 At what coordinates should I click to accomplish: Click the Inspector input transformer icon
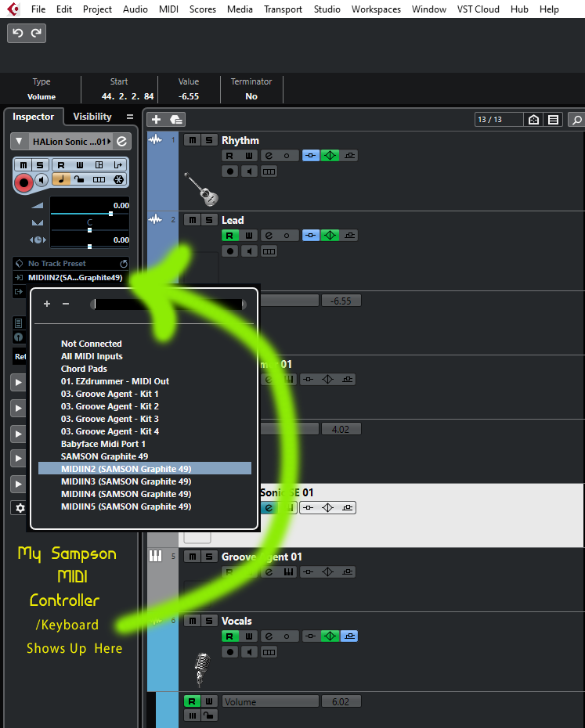click(x=118, y=165)
